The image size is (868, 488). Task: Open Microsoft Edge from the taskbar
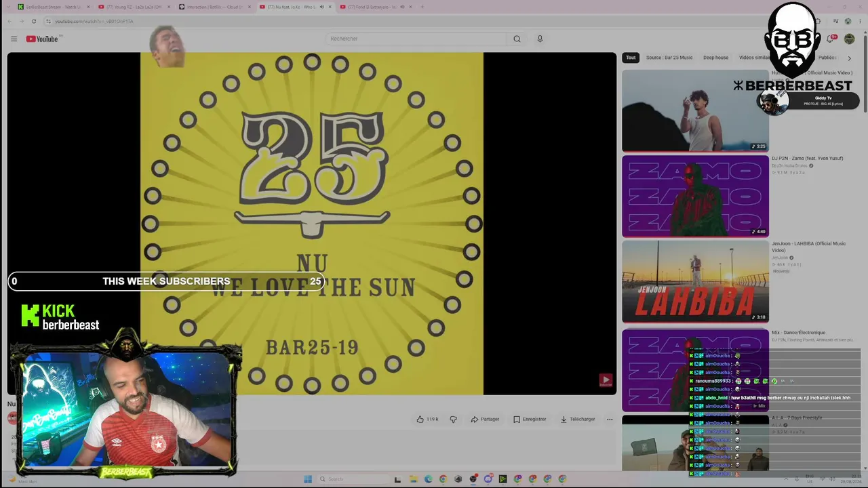coord(428,479)
